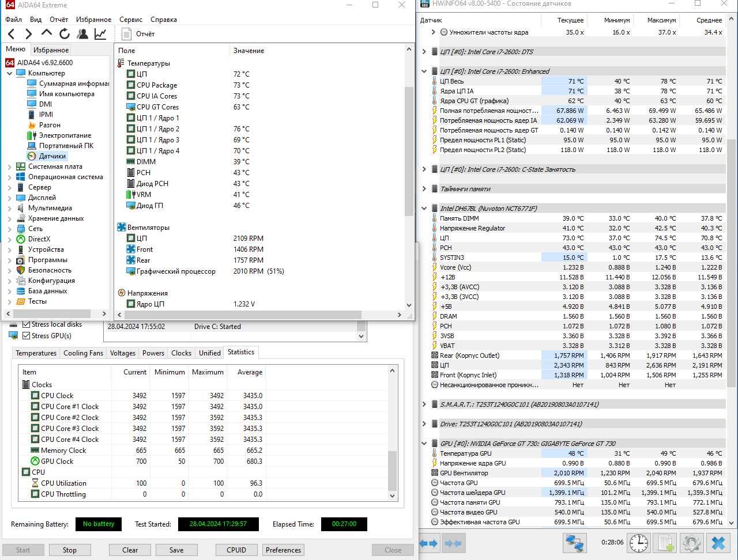This screenshot has width=738, height=560.
Task: Click HWiNFO network computers icon button
Action: click(574, 543)
